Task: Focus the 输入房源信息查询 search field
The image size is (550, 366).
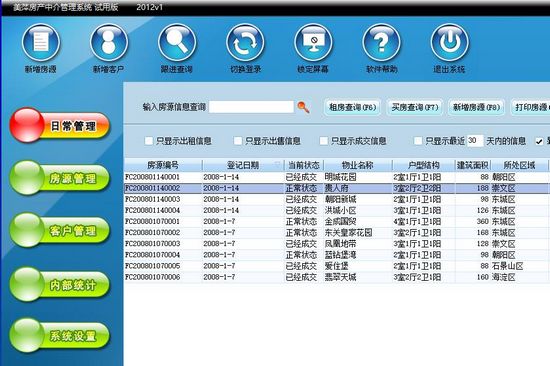Action: [x=251, y=107]
